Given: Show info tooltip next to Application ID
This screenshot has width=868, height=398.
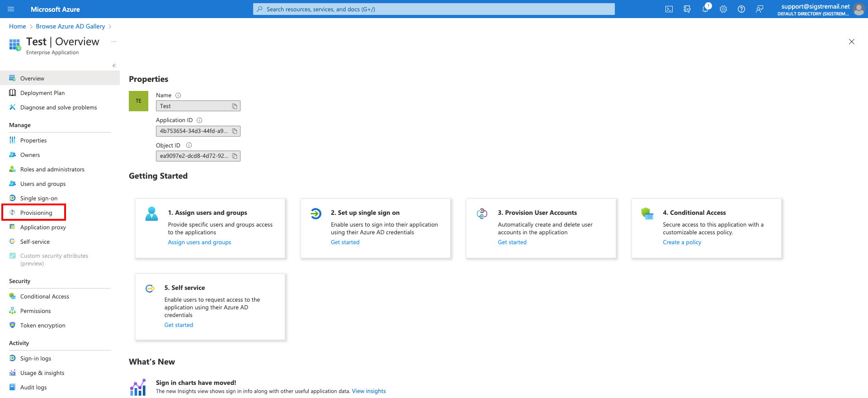Looking at the screenshot, I should (x=199, y=120).
